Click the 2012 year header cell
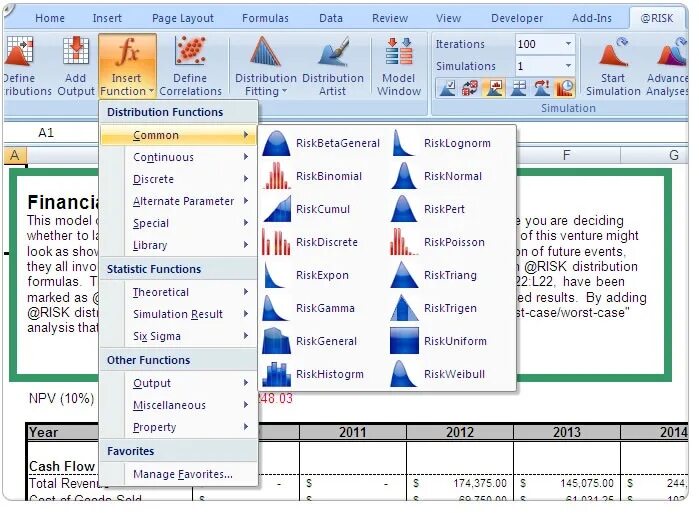The width and height of the screenshot is (699, 513). pos(460,432)
